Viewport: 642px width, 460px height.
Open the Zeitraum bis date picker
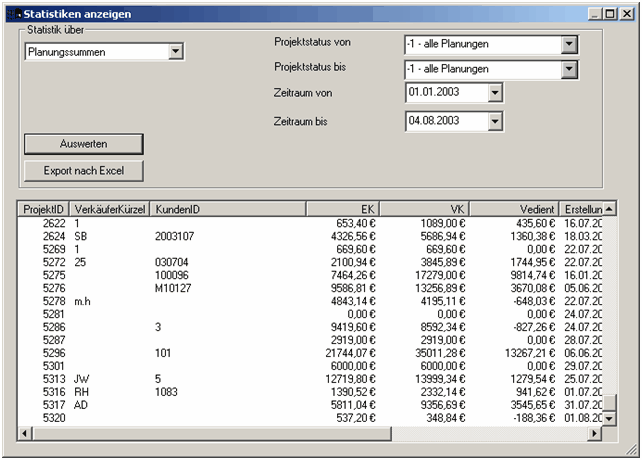(494, 121)
